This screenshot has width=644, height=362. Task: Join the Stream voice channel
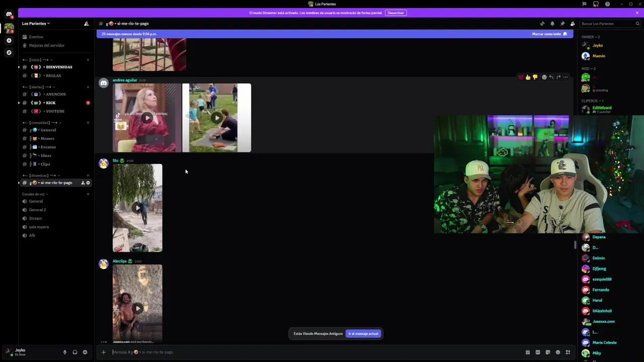point(56,218)
